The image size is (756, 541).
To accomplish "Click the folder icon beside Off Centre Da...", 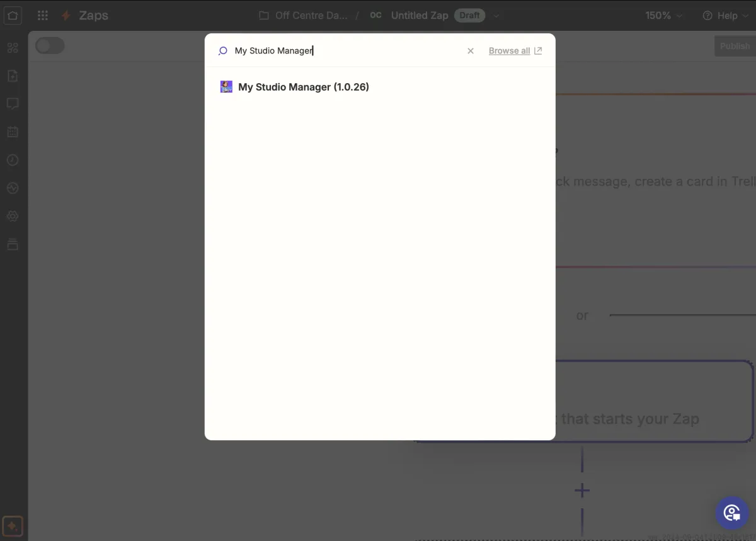I will [x=264, y=16].
